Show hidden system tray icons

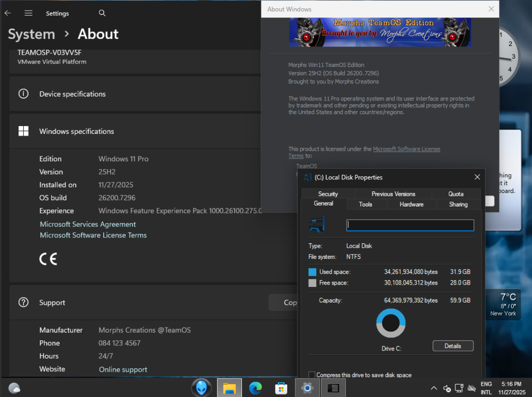click(434, 388)
